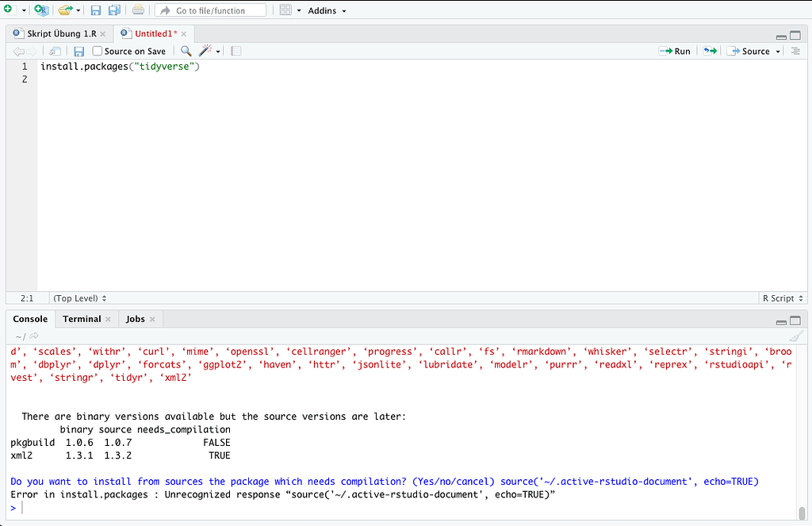Open an existing file with the folder icon
This screenshot has width=812, height=526.
click(x=65, y=10)
